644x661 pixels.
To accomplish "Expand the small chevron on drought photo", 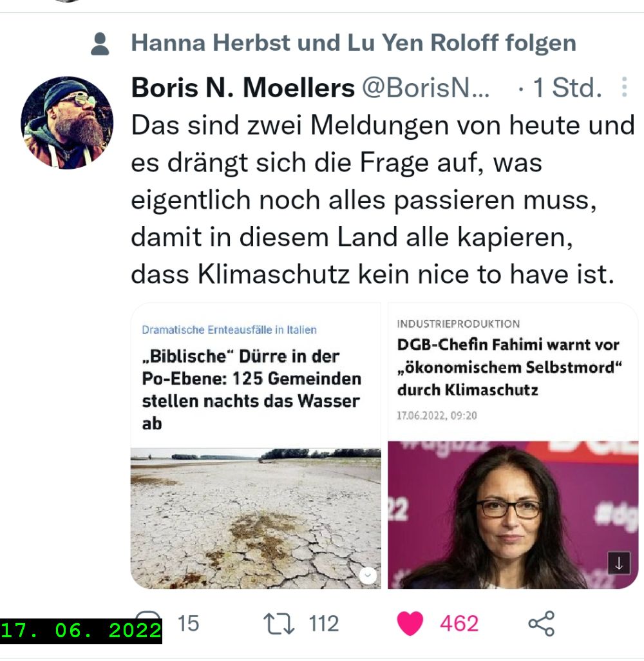I will tap(368, 575).
